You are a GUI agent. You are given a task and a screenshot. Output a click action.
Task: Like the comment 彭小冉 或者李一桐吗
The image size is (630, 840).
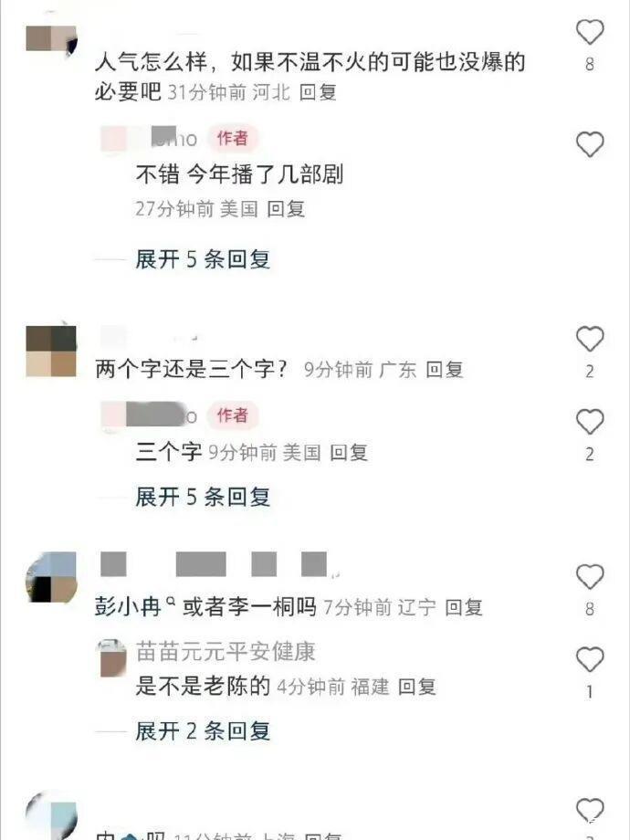[590, 577]
